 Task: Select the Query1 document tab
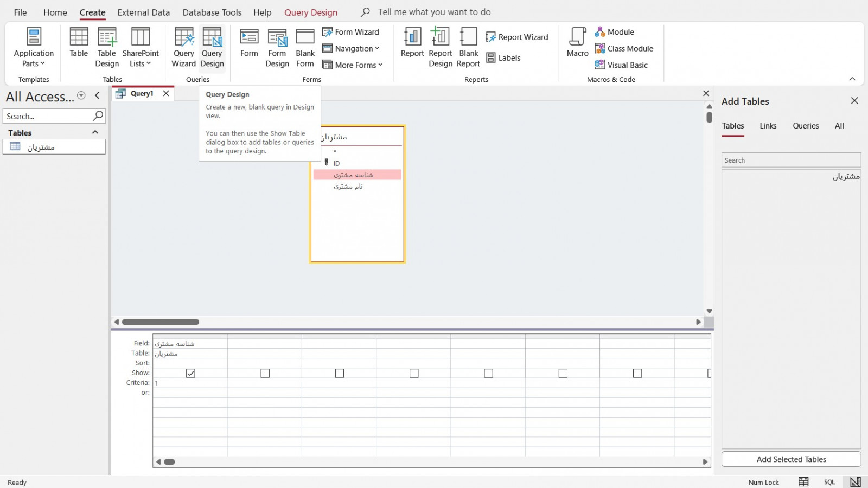coord(142,93)
